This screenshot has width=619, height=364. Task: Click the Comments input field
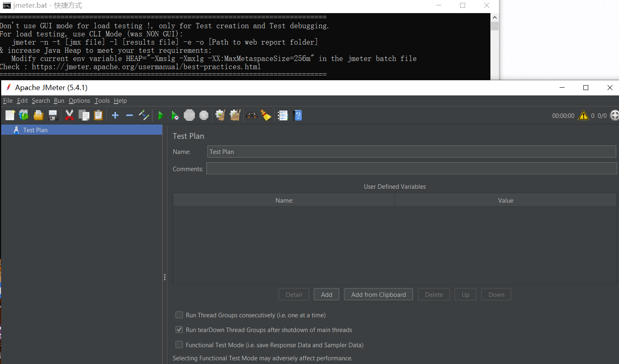point(411,169)
